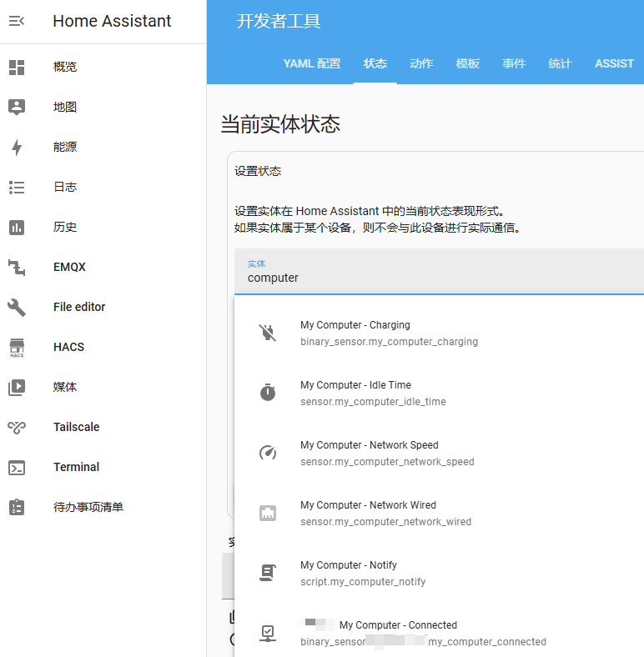
Task: Open 待办事项清单 to-do list
Action: [x=88, y=508]
